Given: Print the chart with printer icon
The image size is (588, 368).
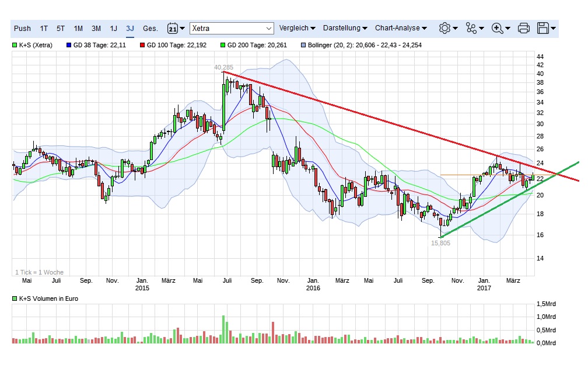Looking at the screenshot, I should [x=523, y=28].
